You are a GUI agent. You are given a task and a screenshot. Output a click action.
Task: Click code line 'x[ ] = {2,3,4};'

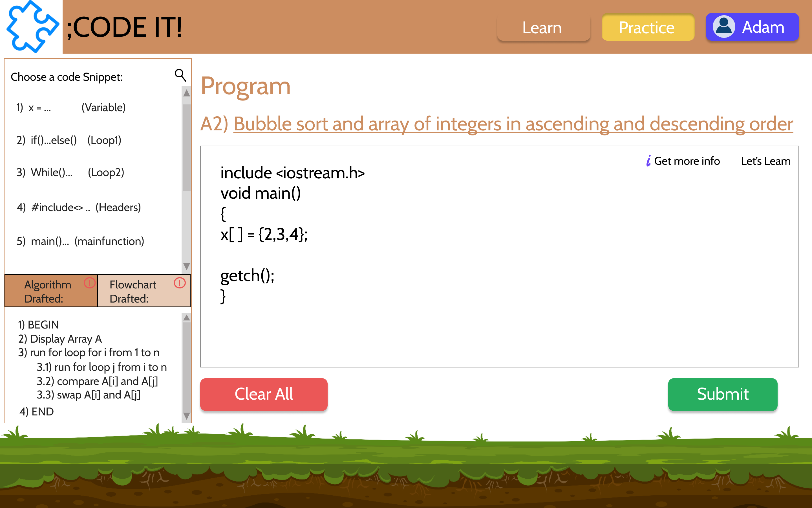click(x=264, y=235)
